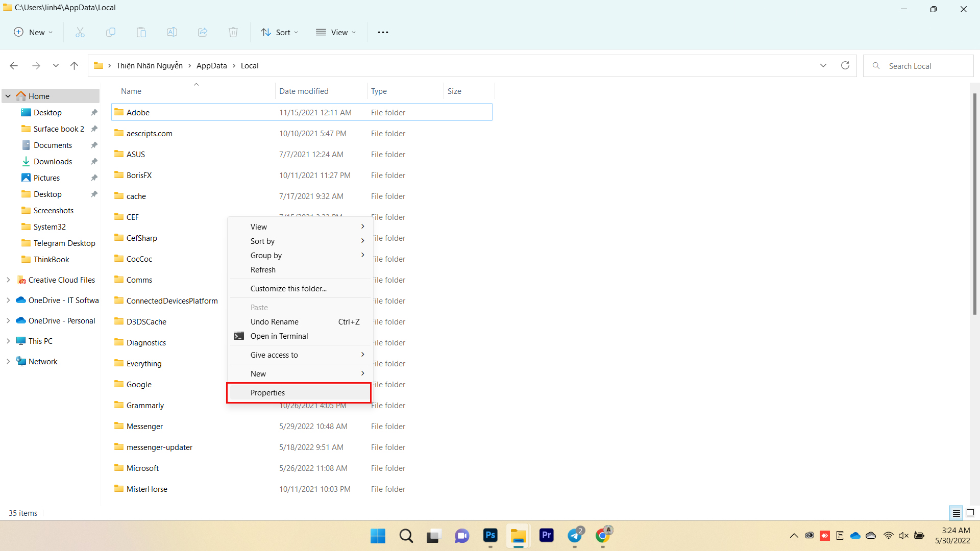Open Give access to submenu
980x551 pixels.
pyautogui.click(x=300, y=355)
